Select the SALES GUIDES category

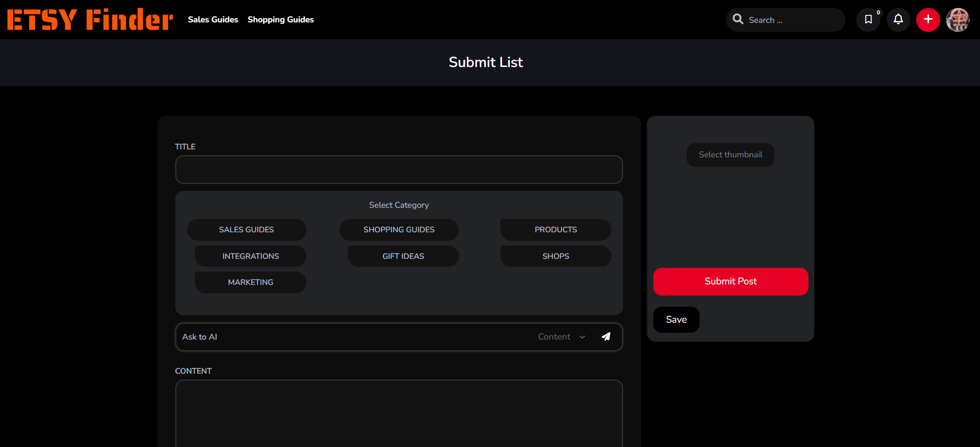[246, 230]
